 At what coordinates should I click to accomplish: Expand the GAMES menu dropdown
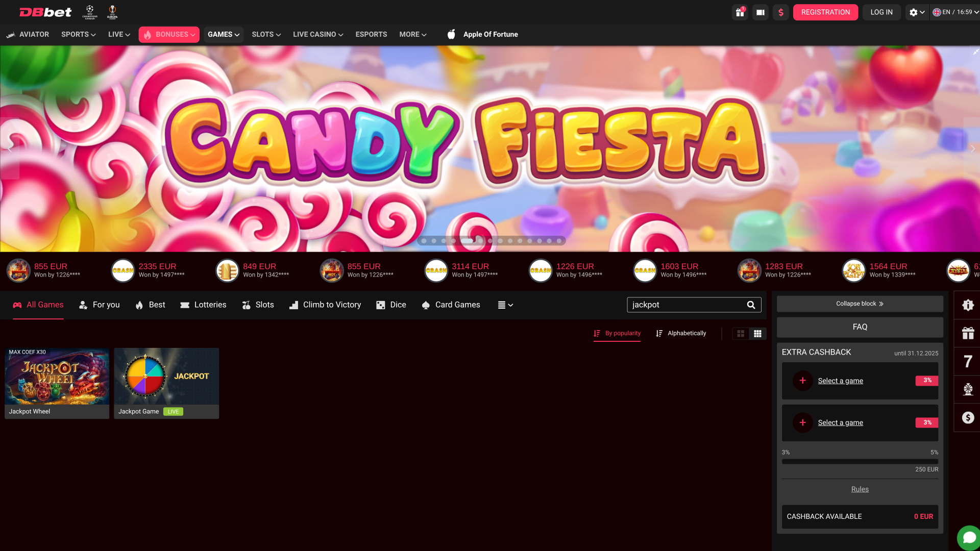pos(223,34)
